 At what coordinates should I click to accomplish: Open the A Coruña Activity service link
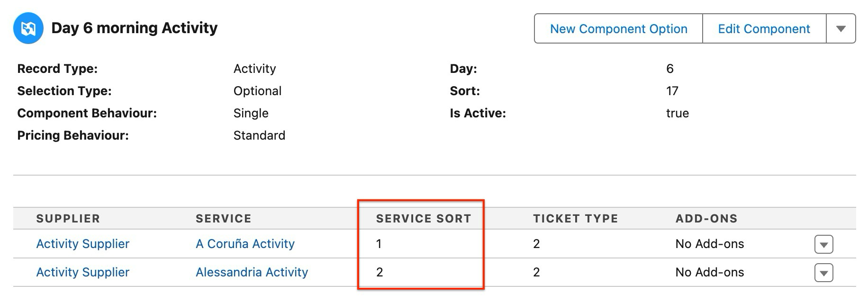click(245, 244)
